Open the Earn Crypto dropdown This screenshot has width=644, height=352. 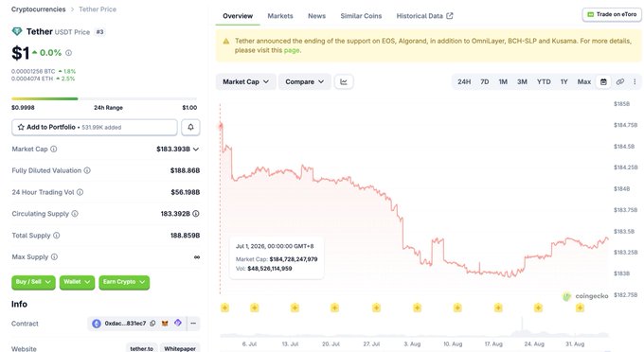[124, 282]
